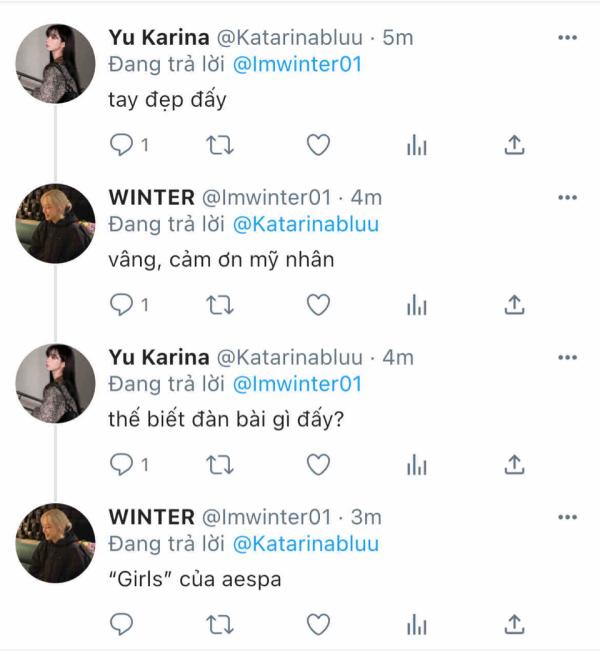The height and width of the screenshot is (651, 600).
Task: Retweet the "vâng, cảm ơn mỹ nhân" tweet
Action: (219, 304)
